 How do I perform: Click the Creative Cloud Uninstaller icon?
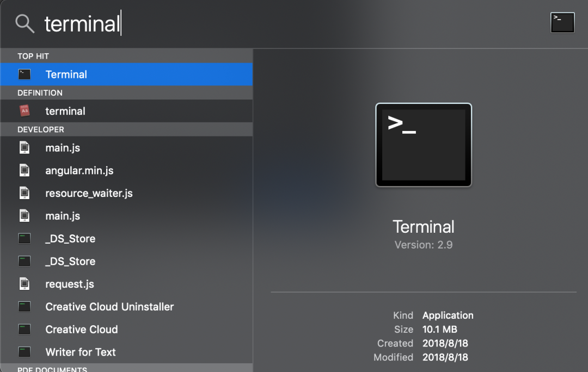[24, 307]
